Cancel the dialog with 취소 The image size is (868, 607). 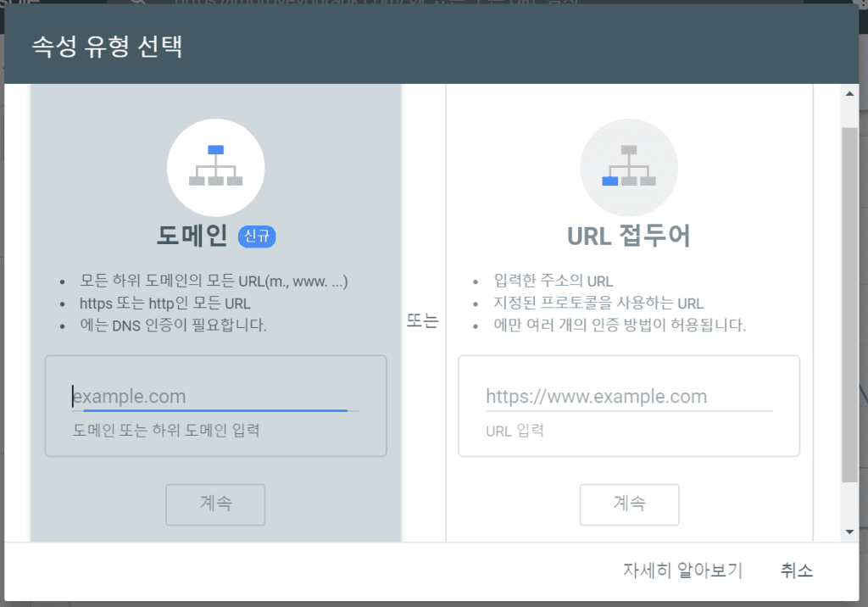point(797,570)
